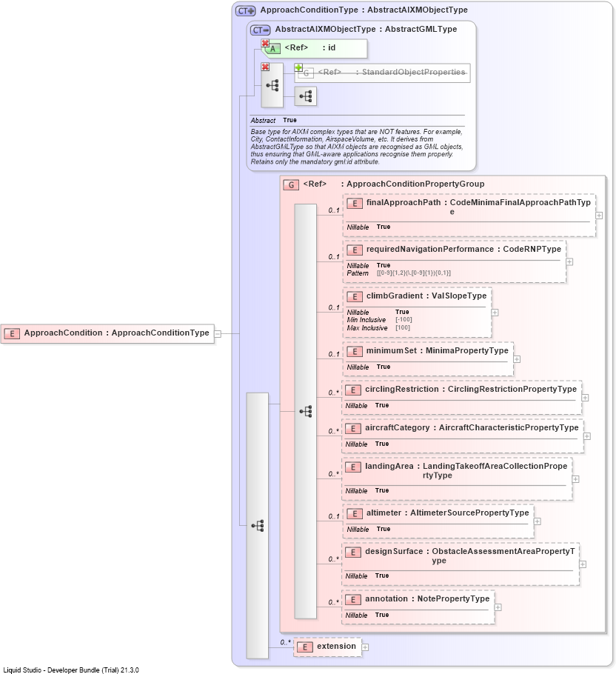Click the small sequence icon below StandardObjectProperties
The width and height of the screenshot is (616, 674).
pos(306,96)
